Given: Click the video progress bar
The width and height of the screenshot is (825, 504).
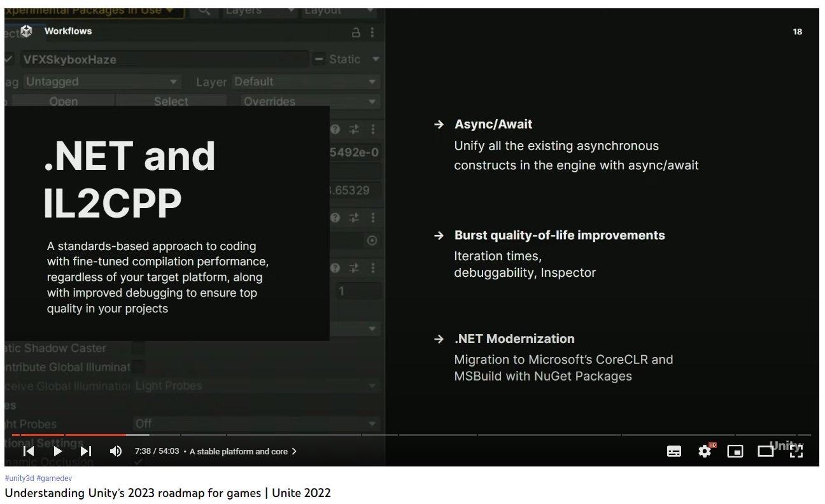Looking at the screenshot, I should pos(255,436).
